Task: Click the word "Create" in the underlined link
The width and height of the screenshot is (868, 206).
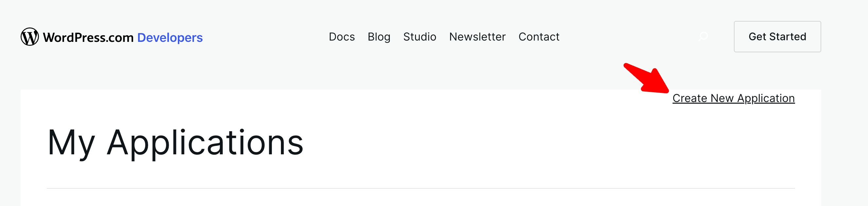Action: (689, 98)
